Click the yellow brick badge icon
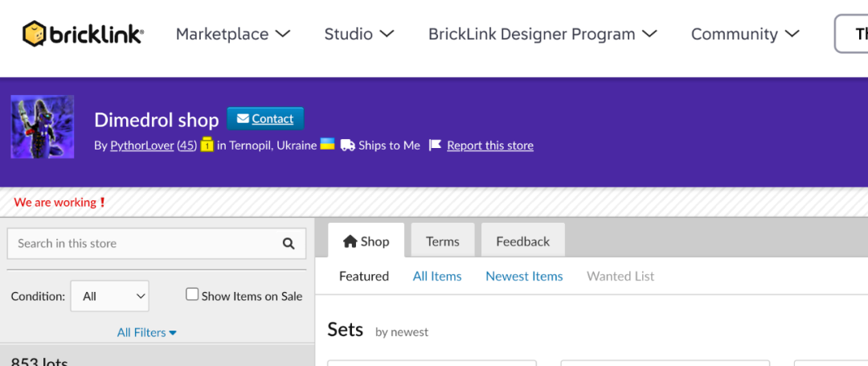 [x=207, y=145]
